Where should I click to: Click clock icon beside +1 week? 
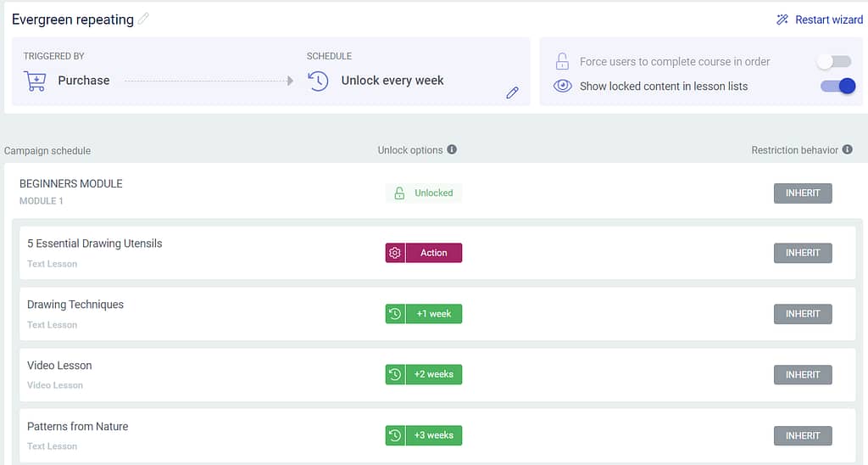[x=395, y=314]
